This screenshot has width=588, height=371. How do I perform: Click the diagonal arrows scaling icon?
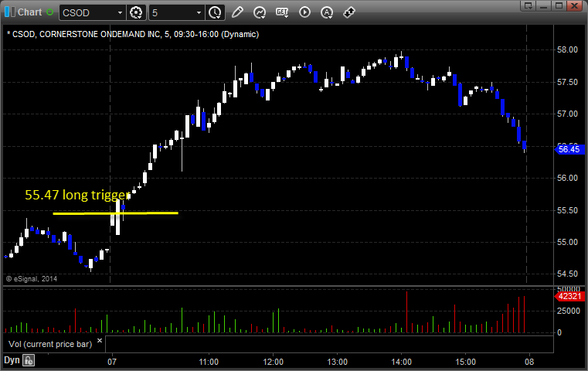[x=349, y=12]
